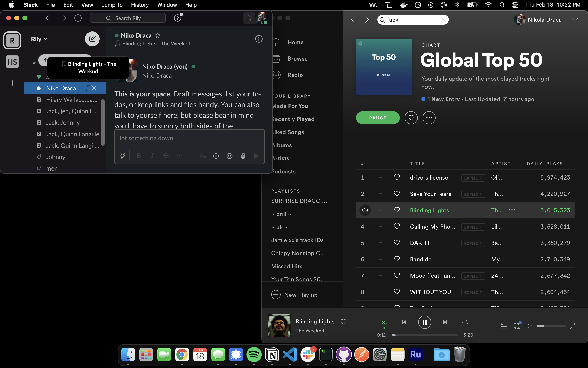Click Search Rily field
Screen dimensions: 588x368
click(x=128, y=18)
